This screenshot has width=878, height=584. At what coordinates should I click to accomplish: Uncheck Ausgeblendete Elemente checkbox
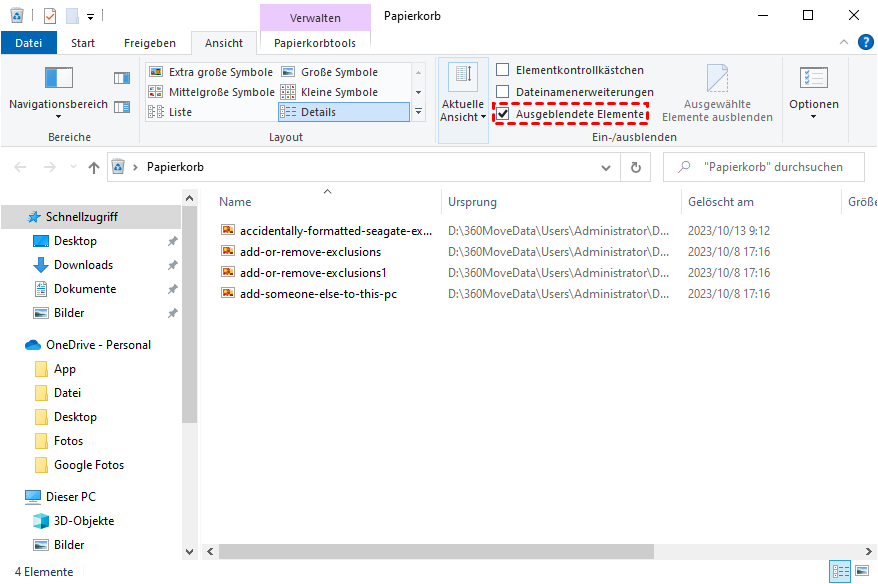point(503,114)
